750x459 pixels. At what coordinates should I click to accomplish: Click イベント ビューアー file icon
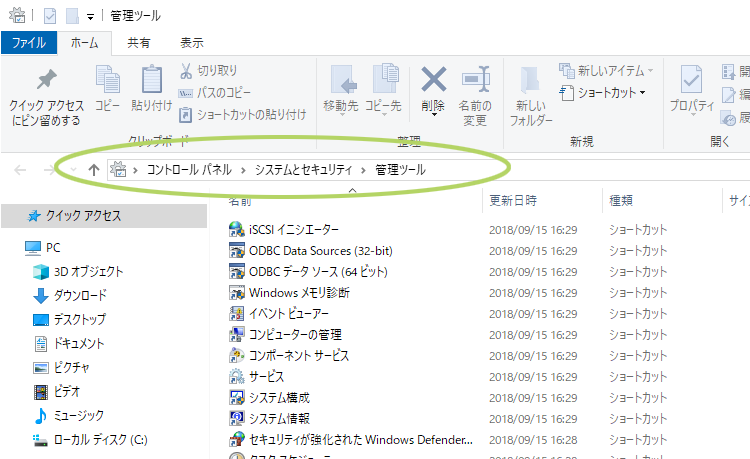tap(237, 314)
